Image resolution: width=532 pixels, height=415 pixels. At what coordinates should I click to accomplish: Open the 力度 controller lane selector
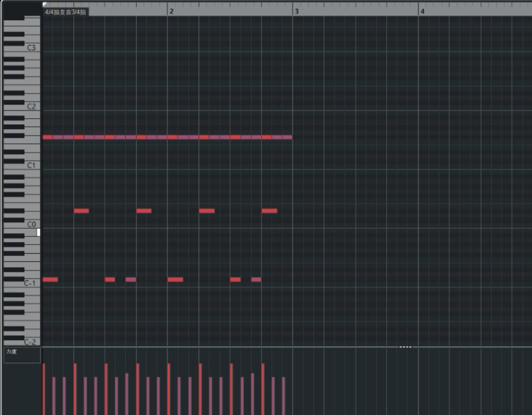click(x=22, y=355)
